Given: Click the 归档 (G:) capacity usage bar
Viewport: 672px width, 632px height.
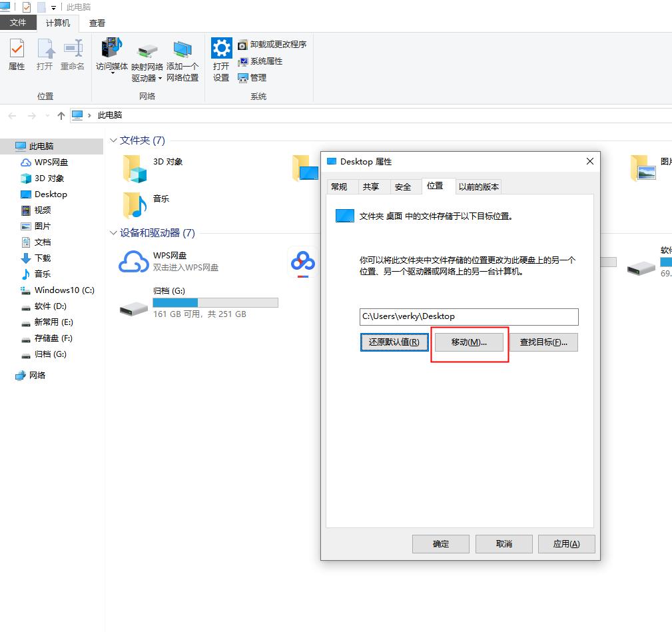Looking at the screenshot, I should pyautogui.click(x=216, y=302).
